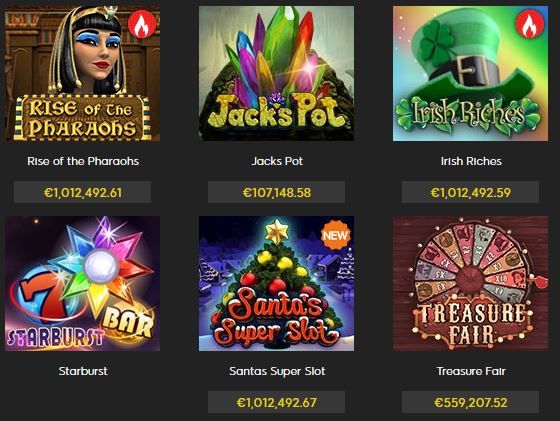Click the Rise of the Pharaohs title text
Viewport: 560px width, 421px height.
83,161
